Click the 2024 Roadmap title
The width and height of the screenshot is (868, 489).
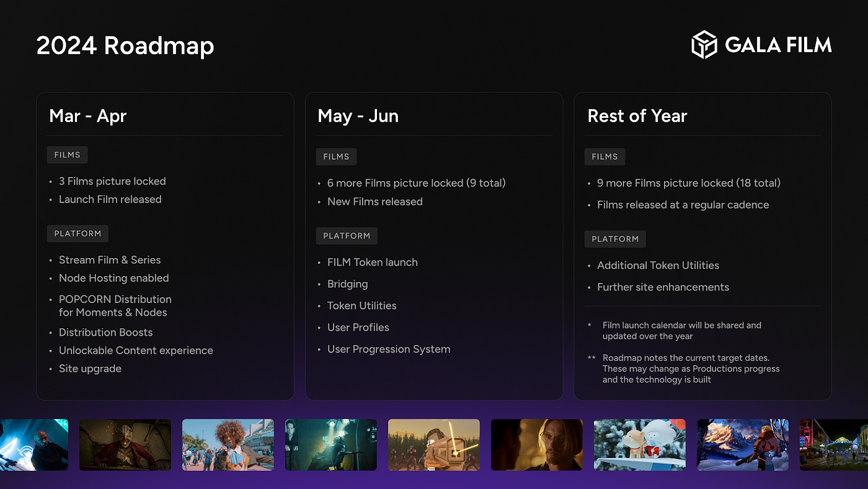click(125, 46)
